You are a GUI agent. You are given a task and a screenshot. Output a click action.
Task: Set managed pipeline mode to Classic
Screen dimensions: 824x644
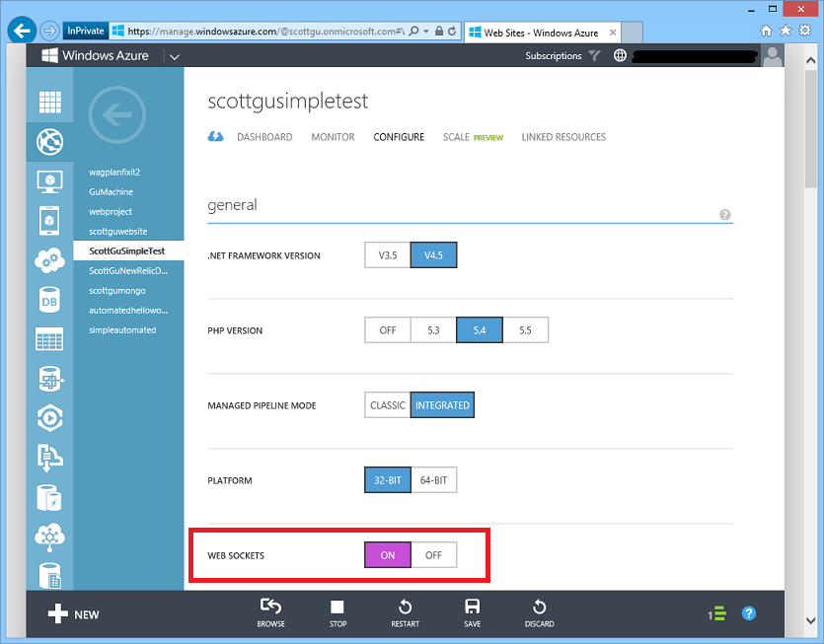click(x=387, y=405)
